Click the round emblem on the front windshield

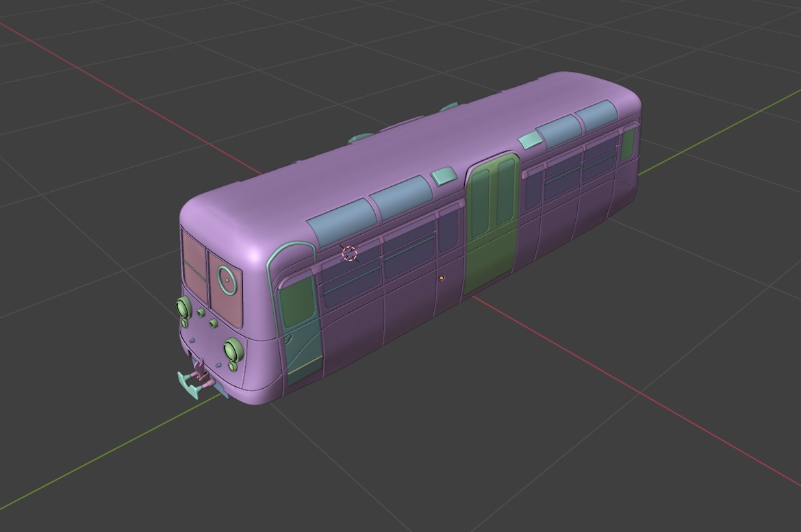(x=227, y=279)
